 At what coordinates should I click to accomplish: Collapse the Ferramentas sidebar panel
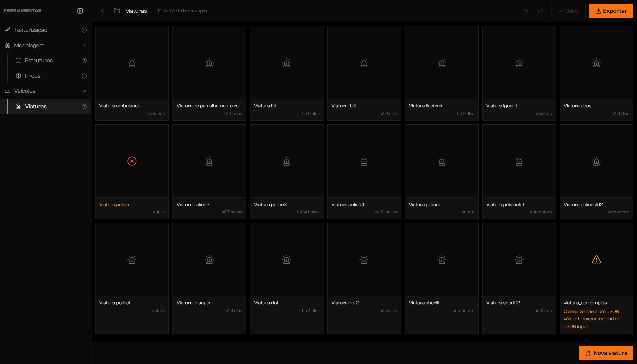click(x=80, y=11)
